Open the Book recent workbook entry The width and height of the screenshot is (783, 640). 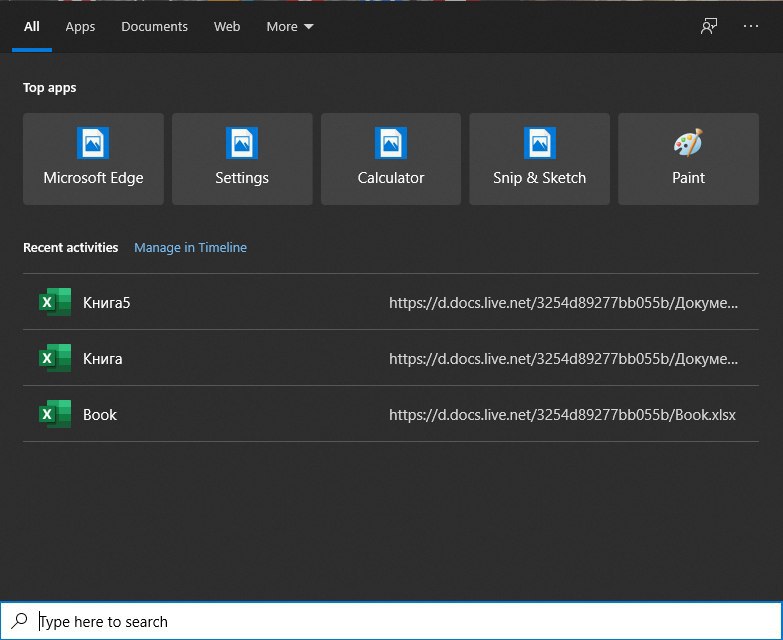coord(391,413)
